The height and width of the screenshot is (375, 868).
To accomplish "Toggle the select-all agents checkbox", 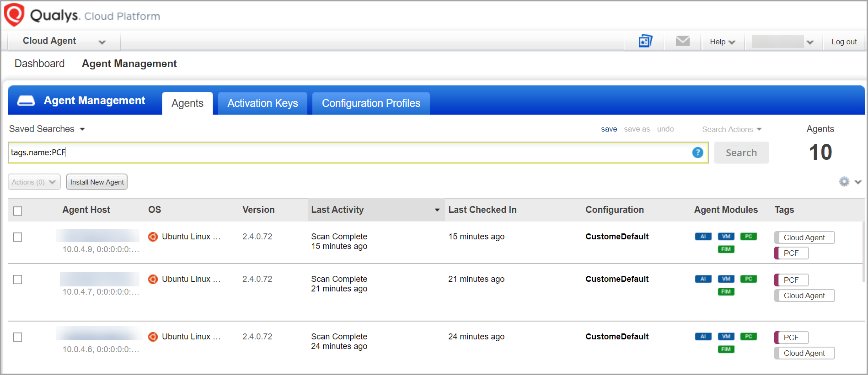I will [18, 211].
